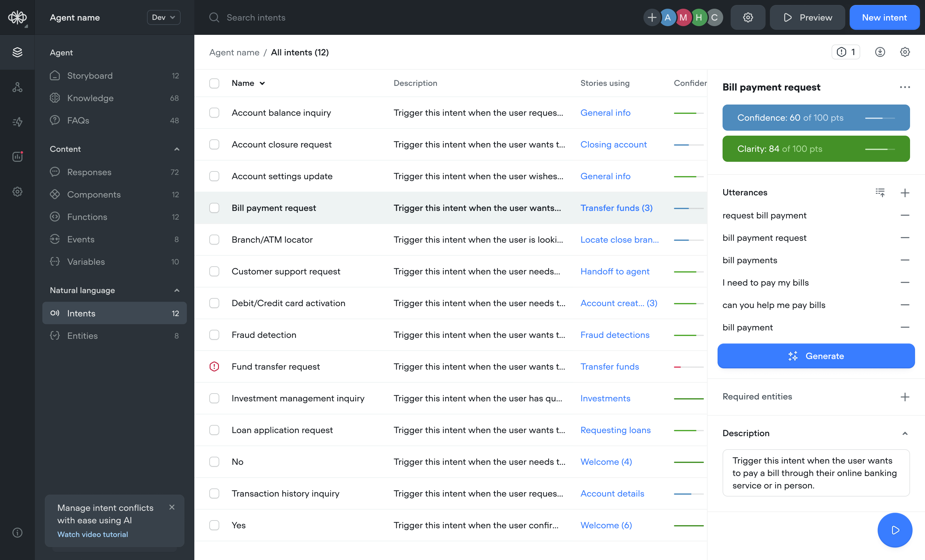Open the more options menu for Bill payment request
The width and height of the screenshot is (925, 560).
(x=905, y=87)
